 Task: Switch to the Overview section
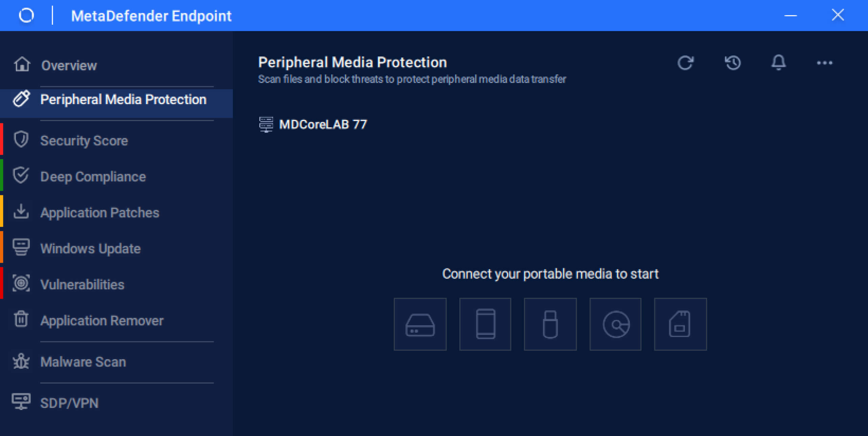click(x=69, y=66)
